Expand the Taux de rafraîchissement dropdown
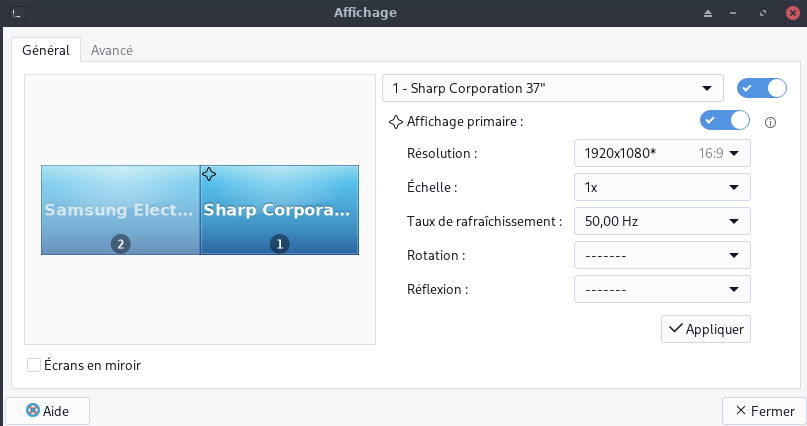 click(662, 221)
